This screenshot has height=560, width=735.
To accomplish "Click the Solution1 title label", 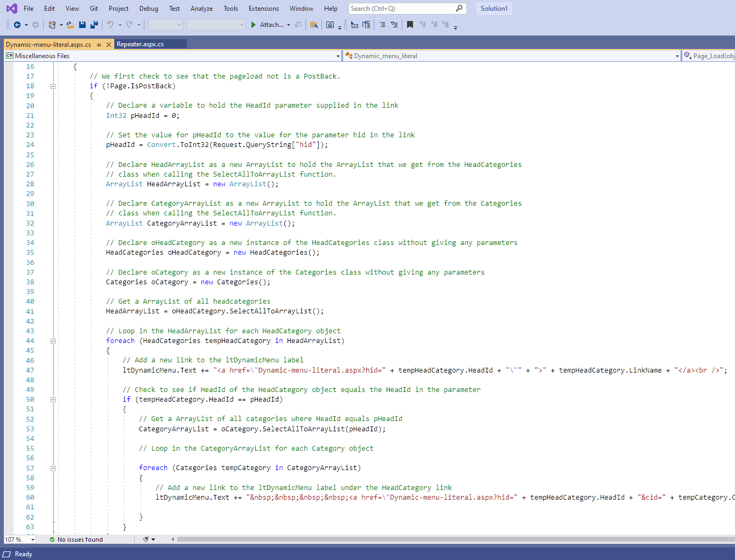I will [494, 9].
